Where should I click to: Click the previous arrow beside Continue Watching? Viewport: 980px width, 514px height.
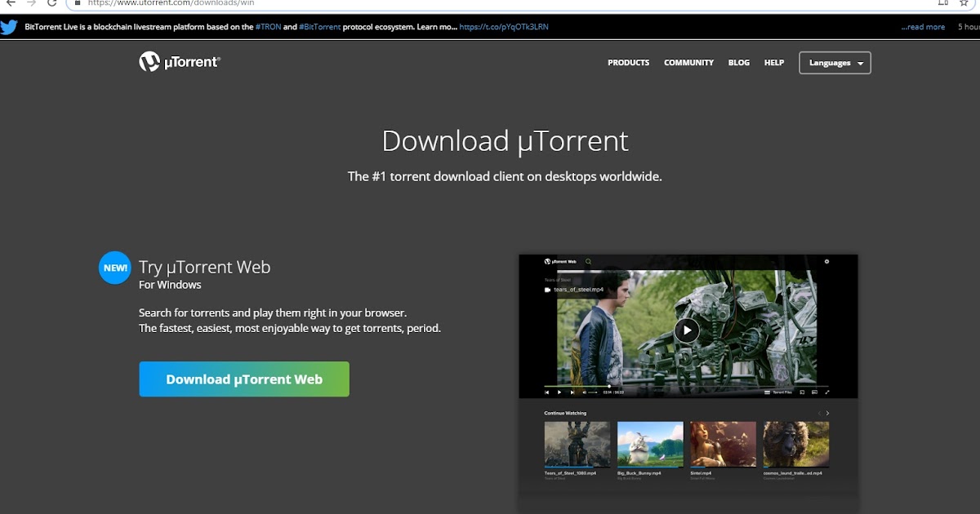pyautogui.click(x=819, y=414)
